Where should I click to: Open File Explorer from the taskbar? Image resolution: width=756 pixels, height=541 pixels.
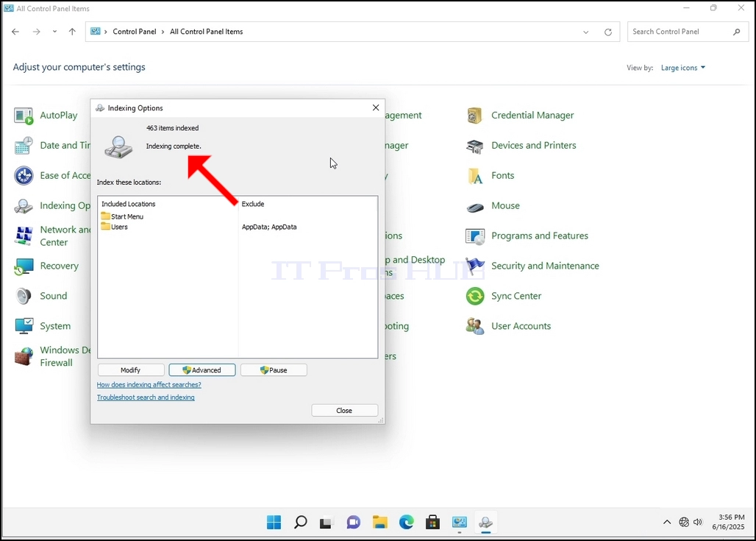pos(380,522)
